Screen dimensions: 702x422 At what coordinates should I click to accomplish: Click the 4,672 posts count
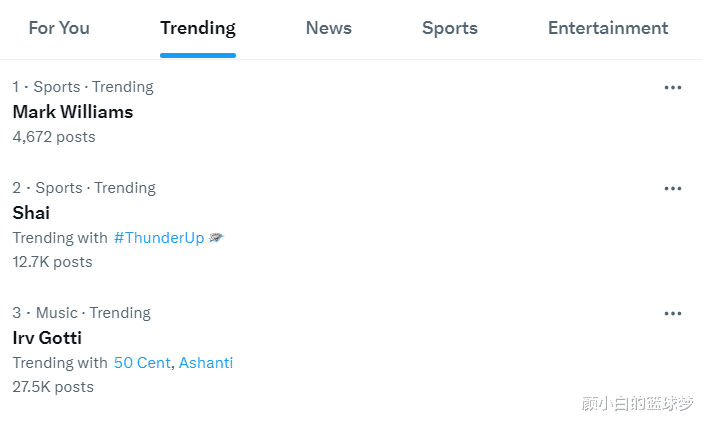54,137
